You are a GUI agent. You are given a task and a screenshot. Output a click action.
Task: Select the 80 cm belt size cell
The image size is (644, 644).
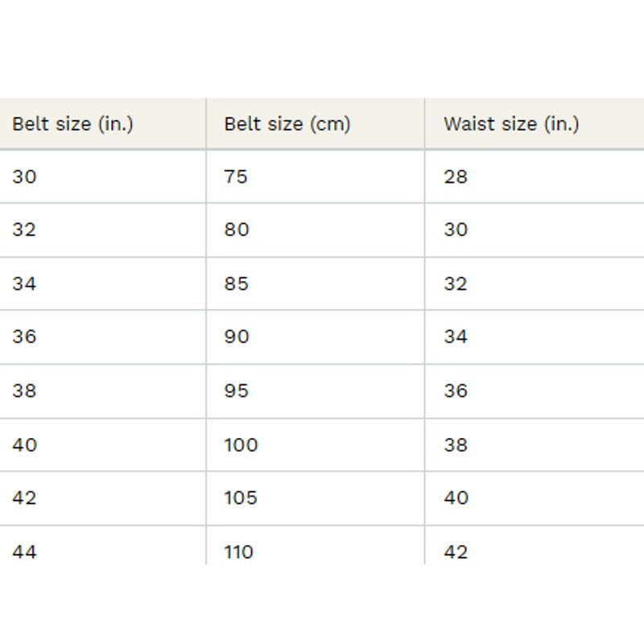pos(237,229)
